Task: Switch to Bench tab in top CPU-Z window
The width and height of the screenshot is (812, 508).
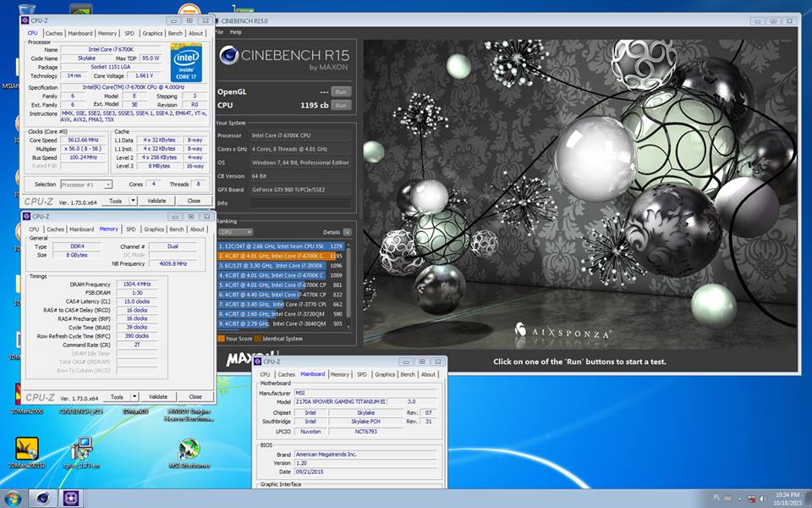Action: 175,33
